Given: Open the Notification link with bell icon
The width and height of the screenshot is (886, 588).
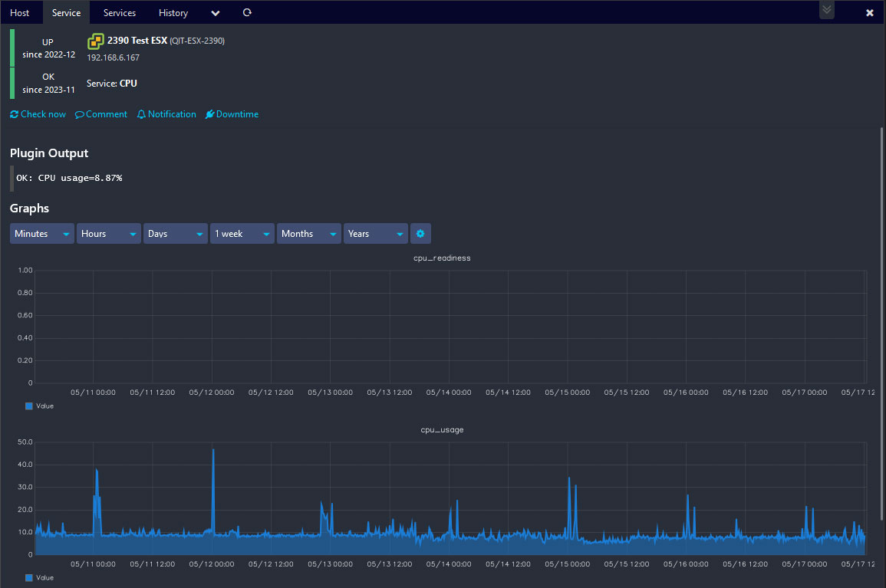Looking at the screenshot, I should point(166,114).
